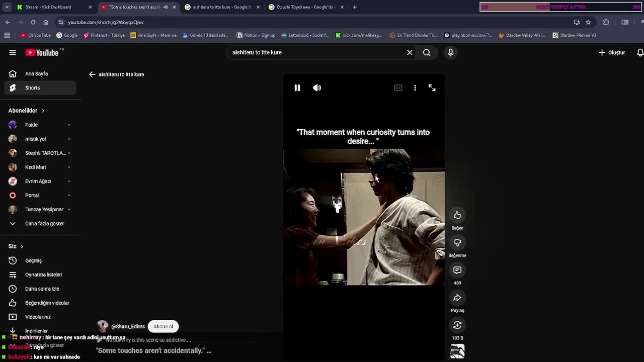
Task: Switch to the Etsushi Toyokawa Google tab
Action: click(305, 7)
